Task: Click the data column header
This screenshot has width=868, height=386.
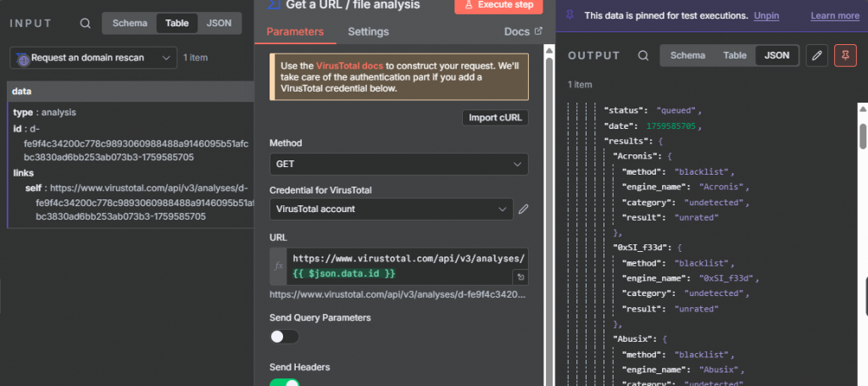Action: 131,92
